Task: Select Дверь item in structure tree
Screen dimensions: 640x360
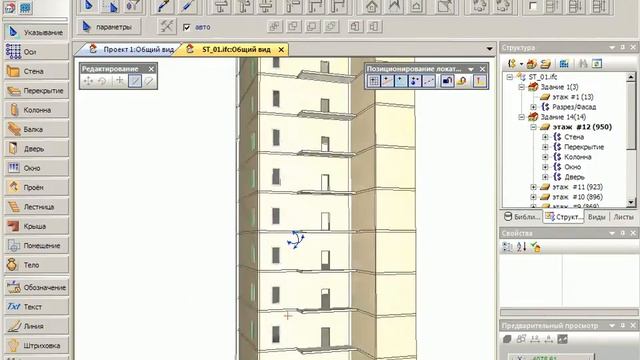Action: click(x=574, y=177)
